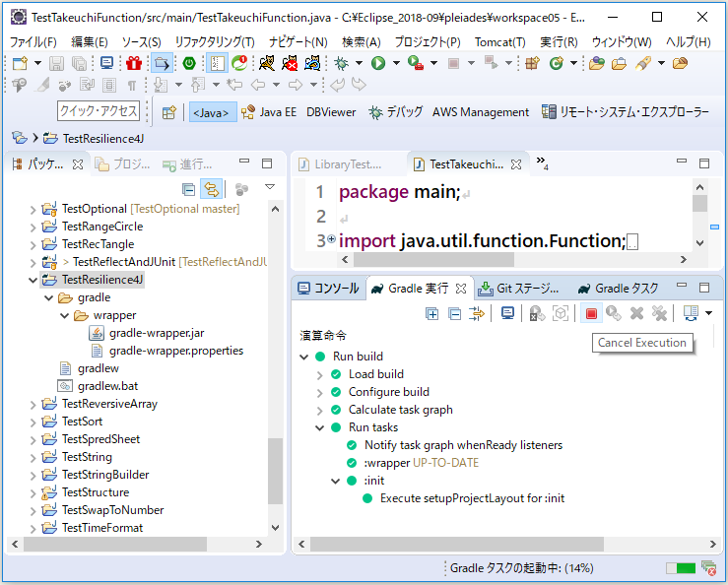Collapse the Run tasks node

[319, 427]
